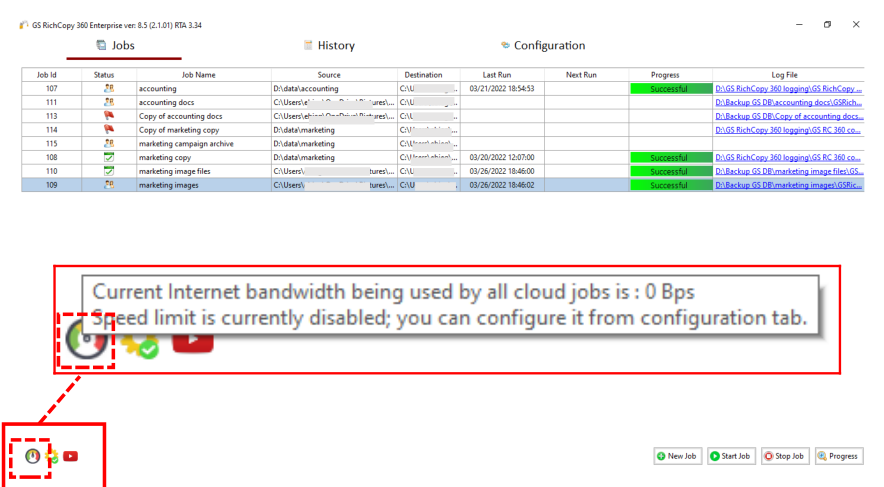Sort by the Destination column header
Image resolution: width=884 pixels, height=487 pixels.
428,74
